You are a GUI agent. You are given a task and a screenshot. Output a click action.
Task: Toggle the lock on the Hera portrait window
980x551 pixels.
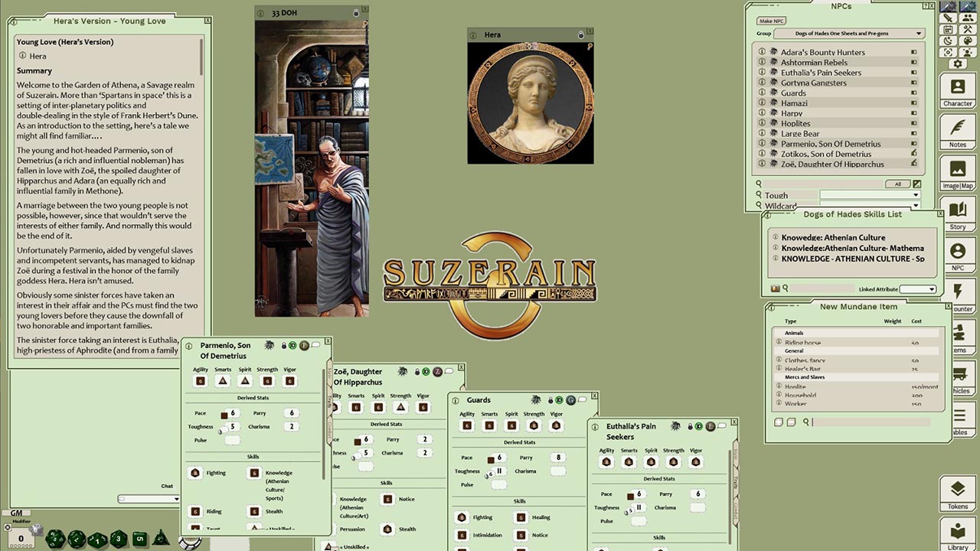(581, 35)
